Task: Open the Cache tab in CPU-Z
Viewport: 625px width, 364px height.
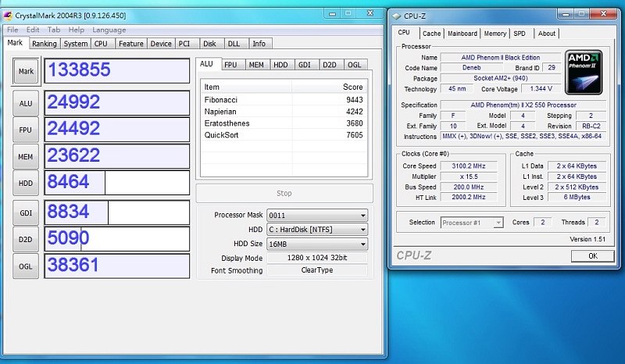Action: 432,34
